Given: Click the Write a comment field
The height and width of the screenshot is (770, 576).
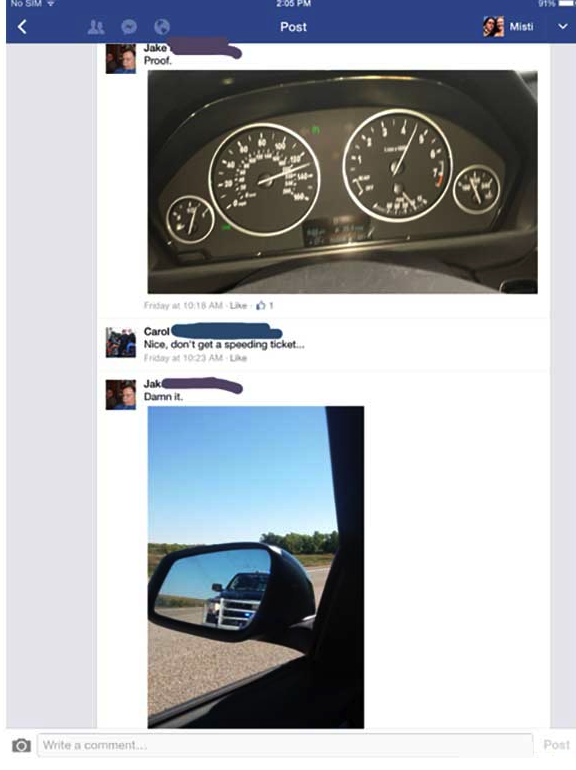Looking at the screenshot, I should pos(285,745).
